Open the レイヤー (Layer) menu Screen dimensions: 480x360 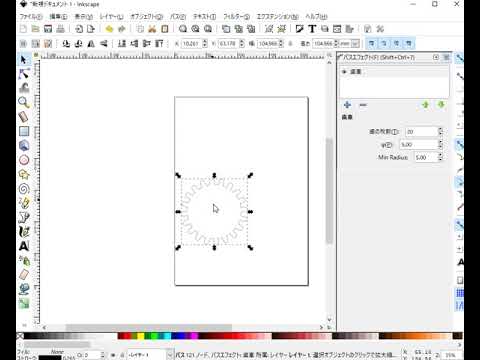pos(111,16)
